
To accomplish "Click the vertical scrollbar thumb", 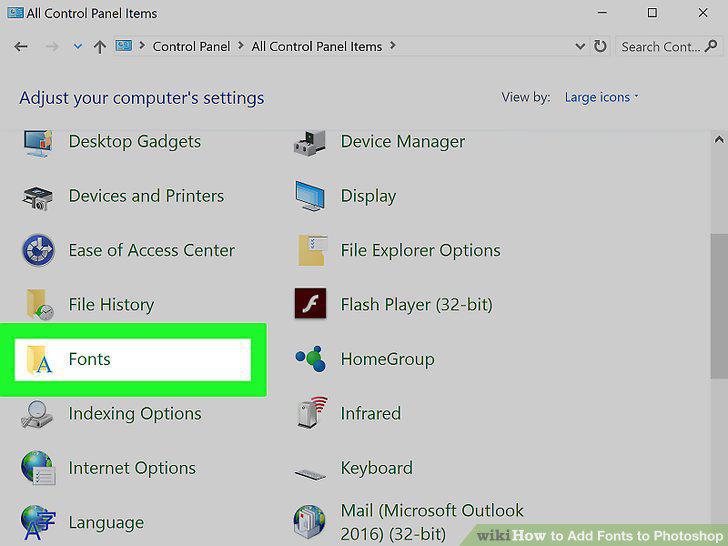I will pos(718,306).
